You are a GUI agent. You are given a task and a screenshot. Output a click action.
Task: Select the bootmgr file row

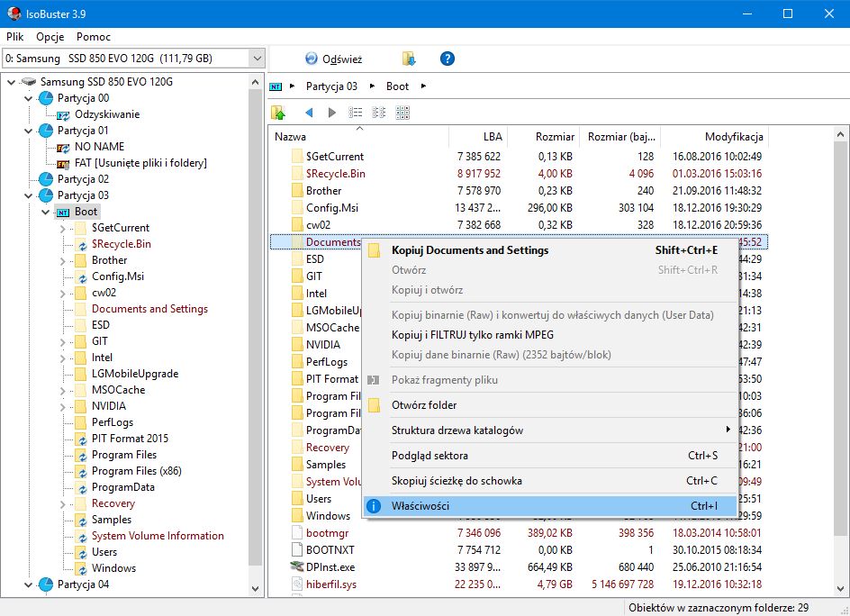click(x=519, y=533)
